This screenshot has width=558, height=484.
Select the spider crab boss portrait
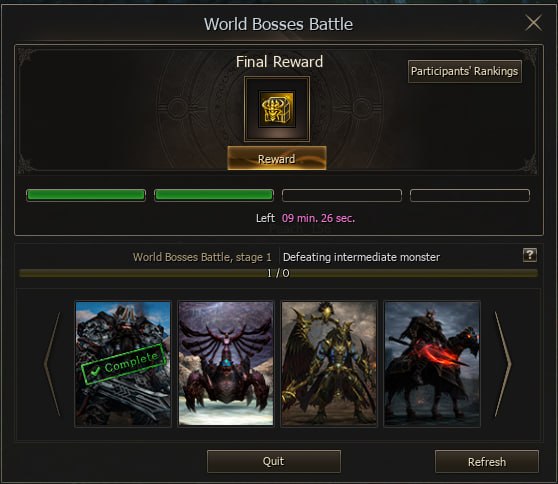point(226,364)
